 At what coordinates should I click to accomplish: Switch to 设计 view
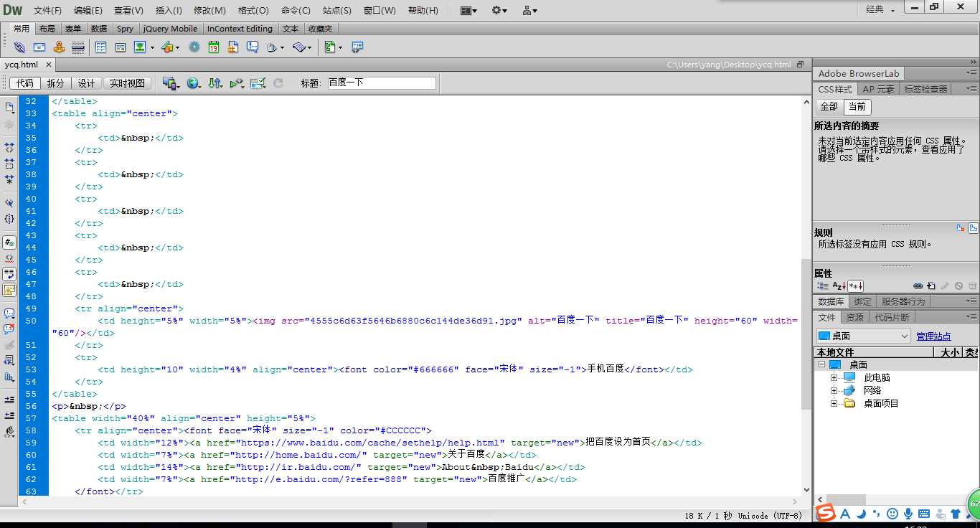coord(86,83)
